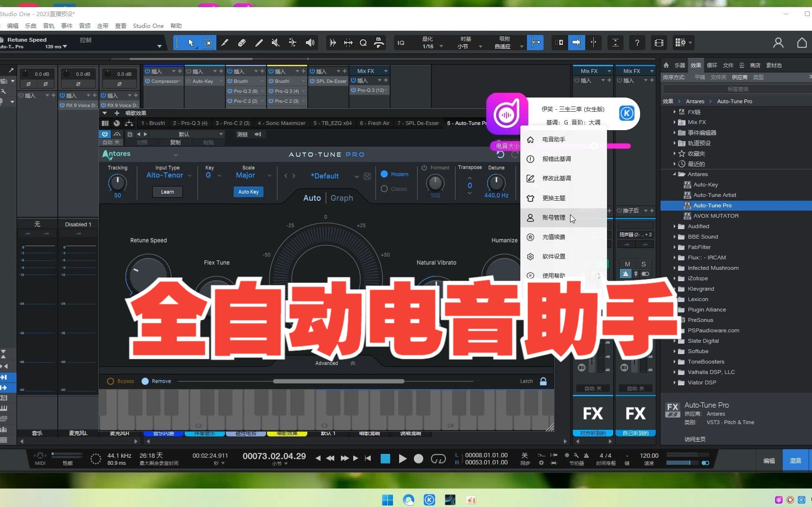Click the Play transport button

402,458
